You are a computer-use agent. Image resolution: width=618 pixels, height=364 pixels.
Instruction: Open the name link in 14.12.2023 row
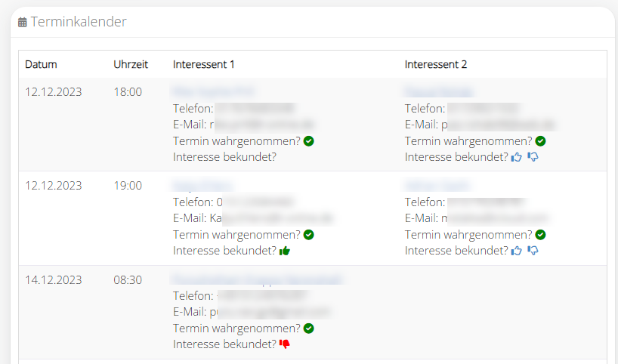click(x=257, y=279)
